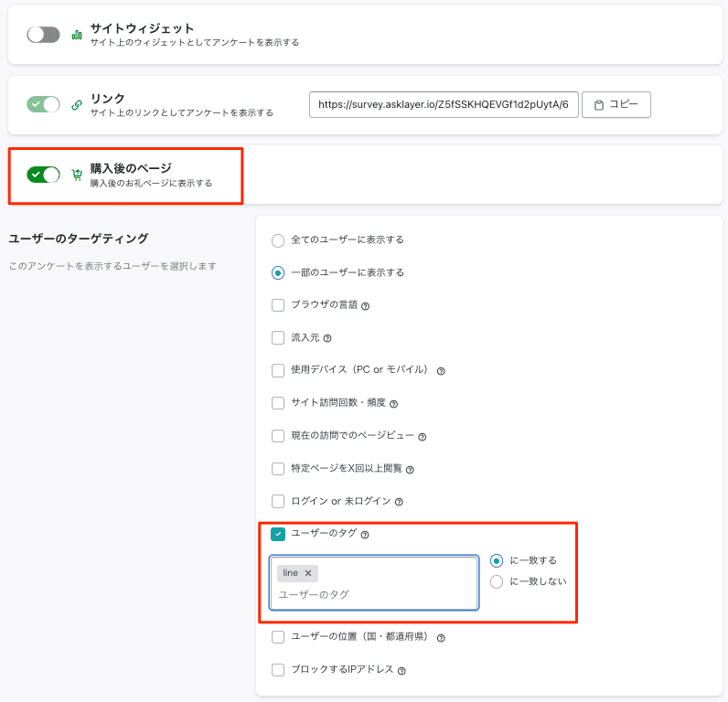The image size is (728, 702).
Task: Remove the line tag with its x
Action: click(x=308, y=573)
